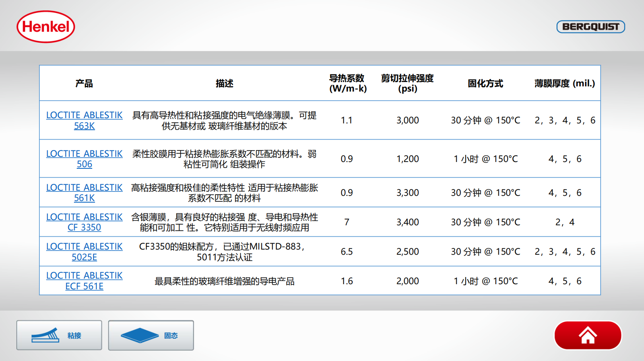Click the 剪切拉伸强度 (psi) column header

pyautogui.click(x=407, y=83)
